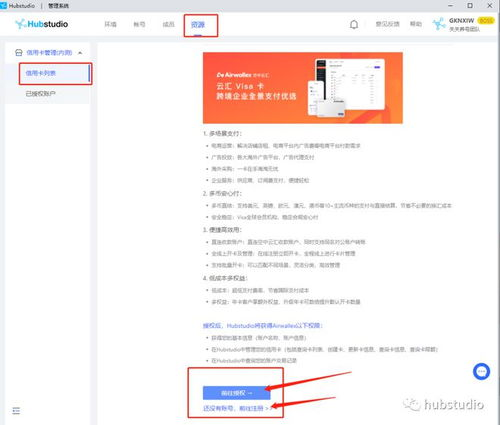Click the 还没有账号，前往注册 link
500x425 pixels.
pos(237,408)
